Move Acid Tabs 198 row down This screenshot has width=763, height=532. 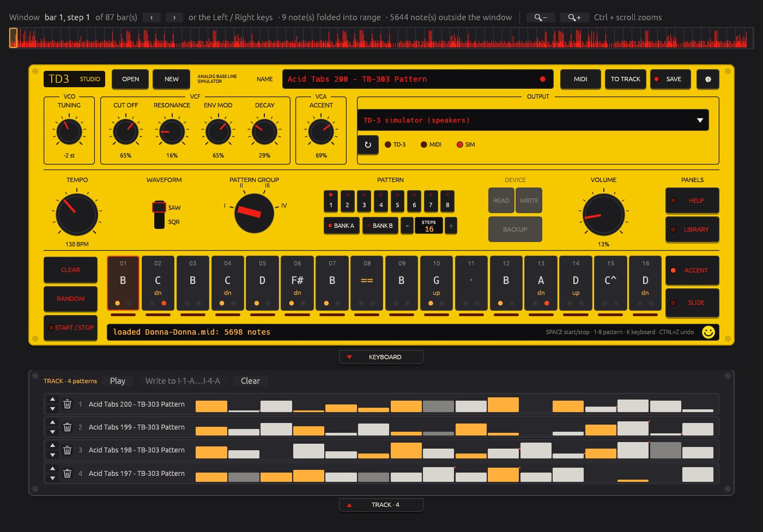[x=52, y=455]
